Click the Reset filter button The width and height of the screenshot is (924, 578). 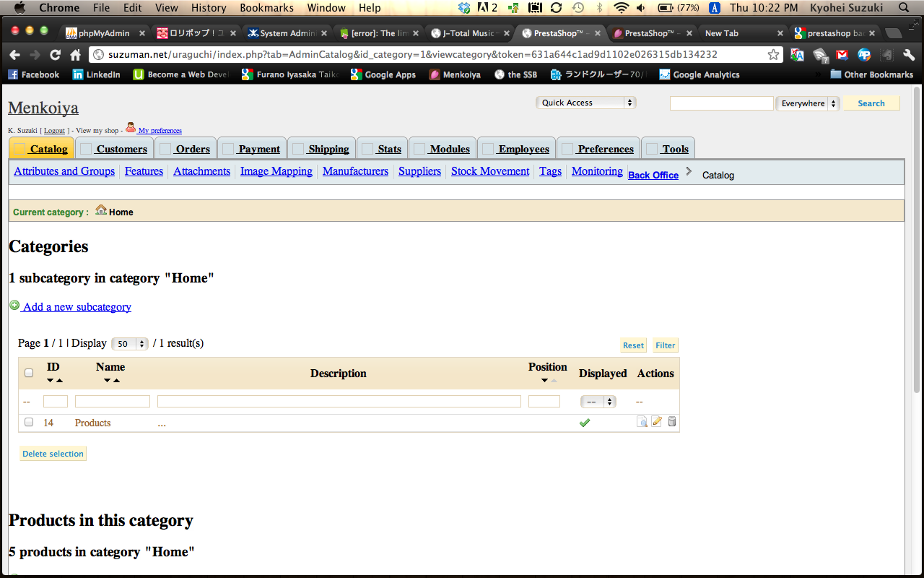coord(633,345)
